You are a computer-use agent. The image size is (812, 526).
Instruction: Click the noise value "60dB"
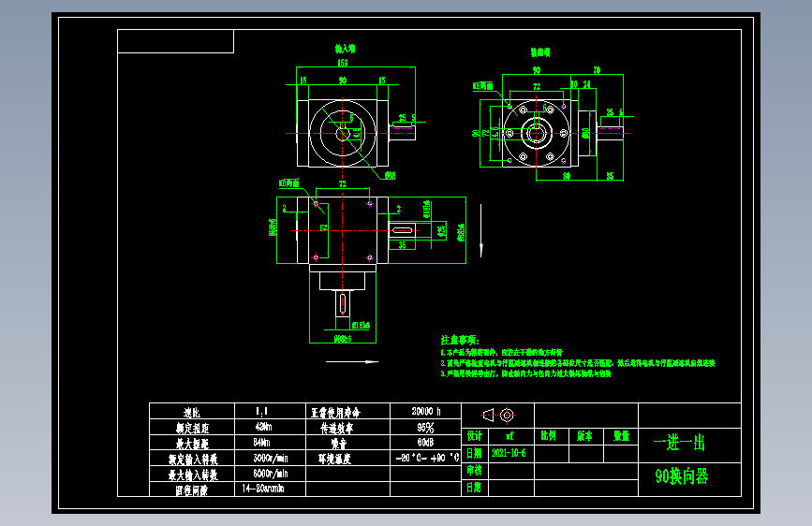[425, 443]
